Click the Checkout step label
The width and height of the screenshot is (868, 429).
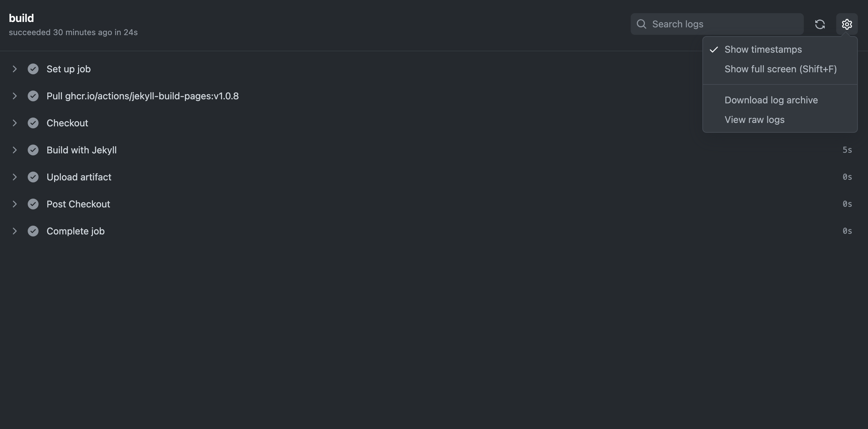pos(67,123)
